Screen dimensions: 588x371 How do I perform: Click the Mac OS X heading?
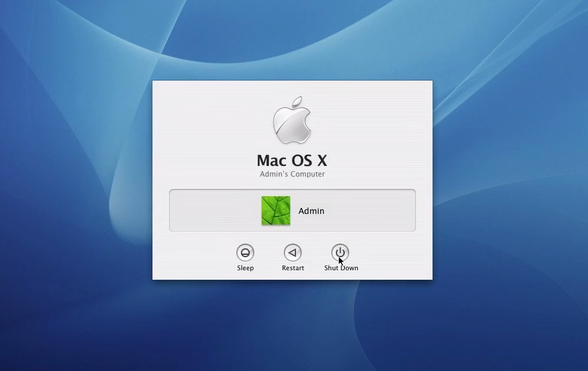[292, 161]
